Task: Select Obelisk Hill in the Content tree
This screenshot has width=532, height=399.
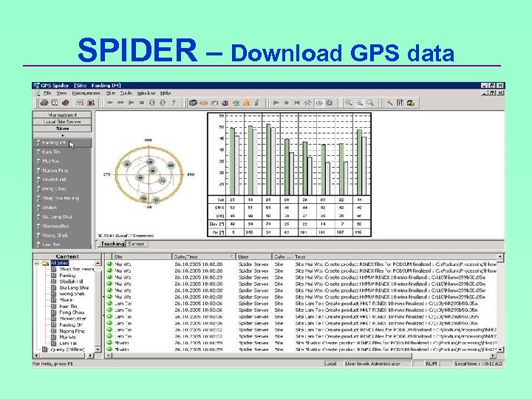Action: point(71,282)
